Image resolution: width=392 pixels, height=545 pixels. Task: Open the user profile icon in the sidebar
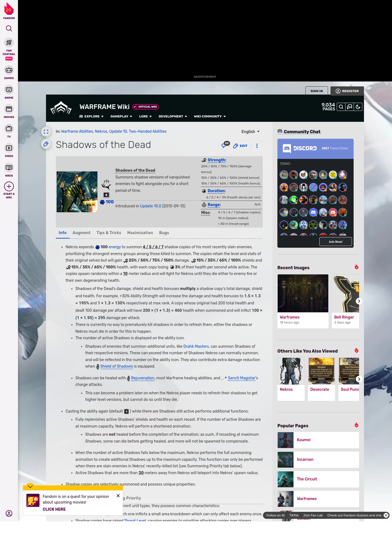pos(9,513)
